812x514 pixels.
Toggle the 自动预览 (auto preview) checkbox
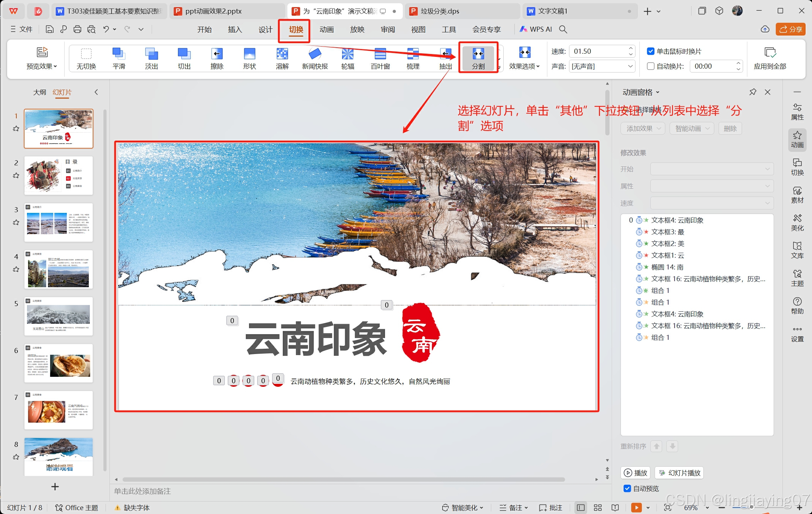pyautogui.click(x=627, y=488)
